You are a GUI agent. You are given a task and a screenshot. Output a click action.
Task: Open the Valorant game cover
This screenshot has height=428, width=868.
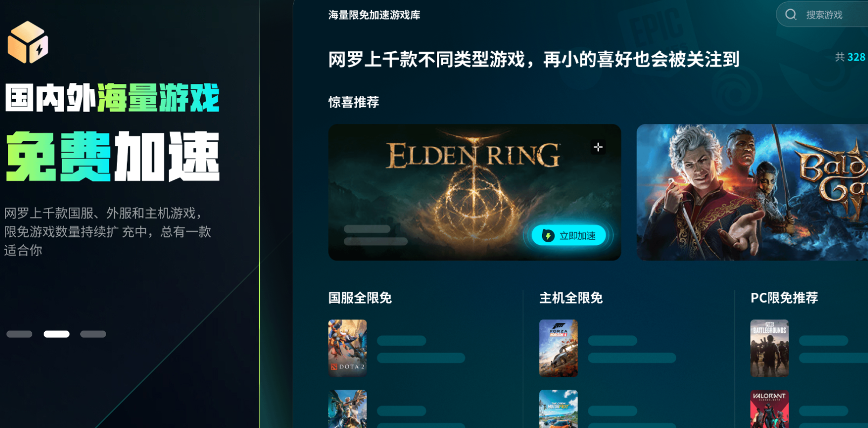coord(769,409)
